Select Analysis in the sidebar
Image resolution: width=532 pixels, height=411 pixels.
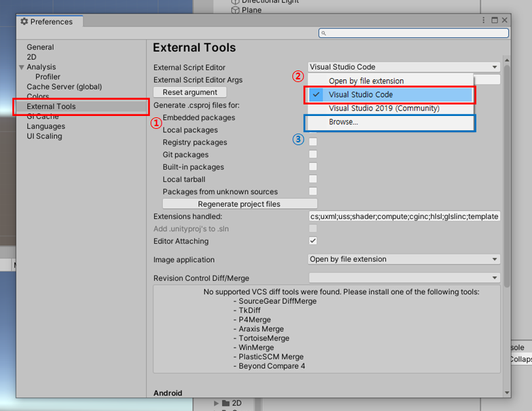pyautogui.click(x=41, y=66)
